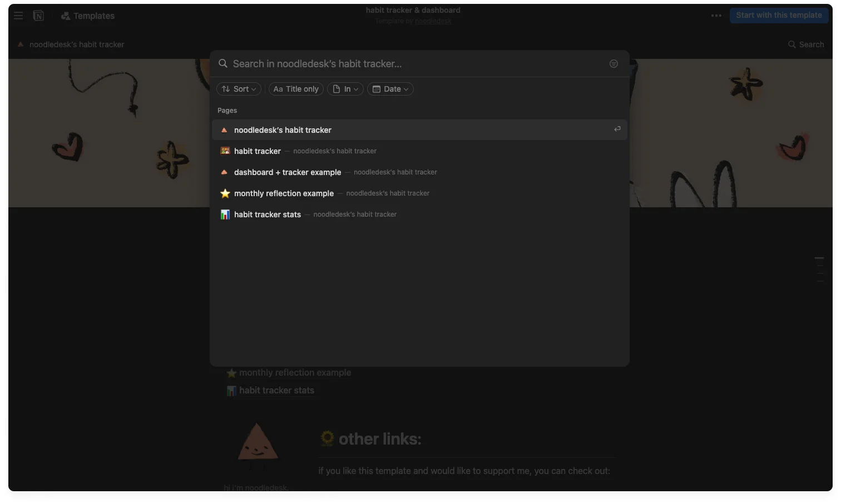Click the dashboard + tracker example icon

225,172
